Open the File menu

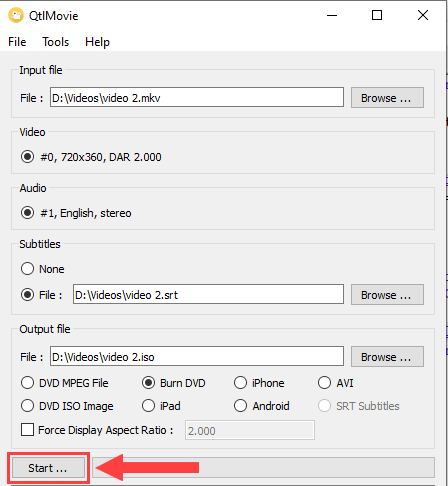point(17,42)
